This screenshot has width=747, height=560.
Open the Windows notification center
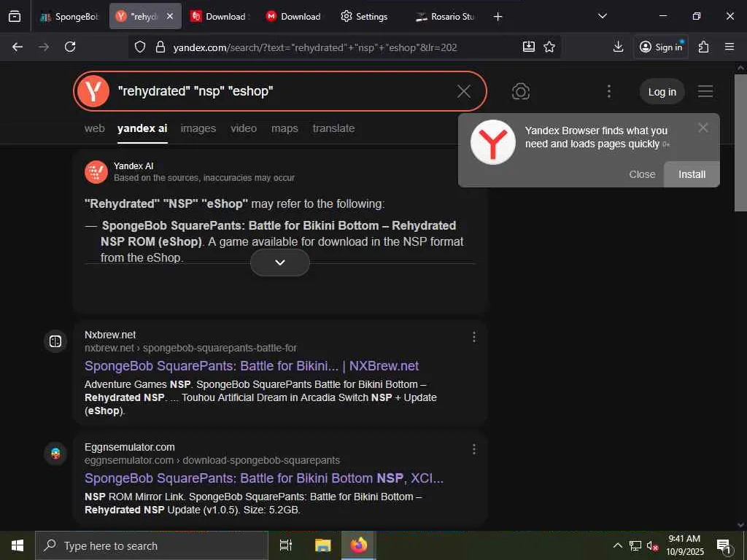click(x=724, y=546)
